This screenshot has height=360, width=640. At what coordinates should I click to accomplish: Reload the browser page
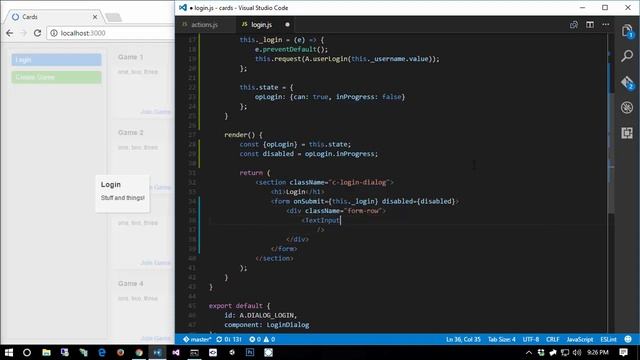38,33
